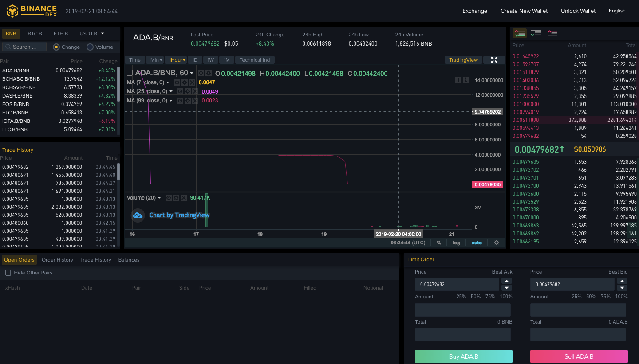Open chart settings gear in bottom bar
639x364 pixels.
tap(497, 243)
